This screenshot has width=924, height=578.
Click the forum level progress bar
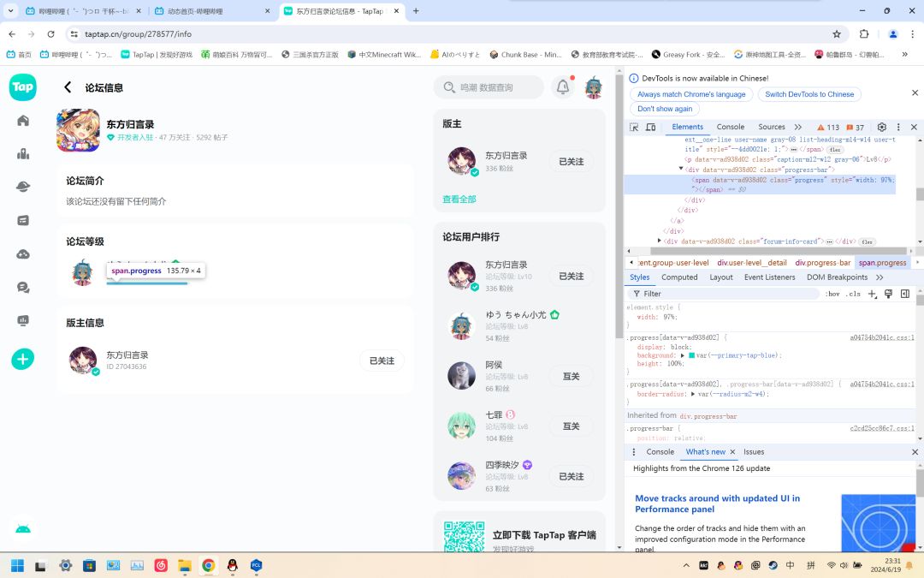(147, 283)
